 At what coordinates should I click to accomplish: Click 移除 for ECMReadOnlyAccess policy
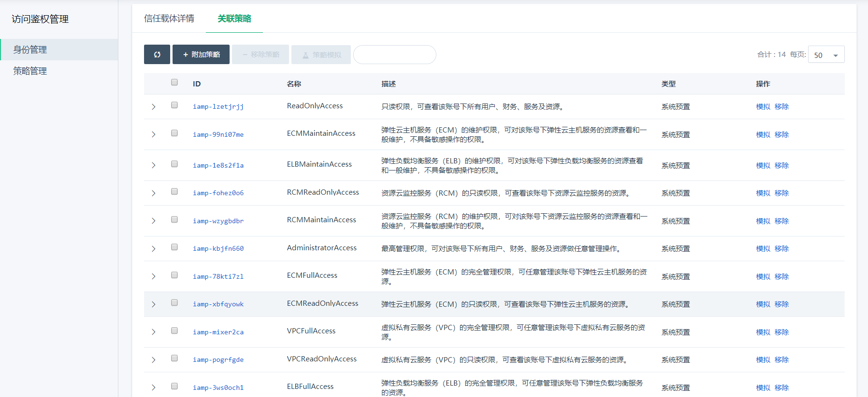click(781, 304)
